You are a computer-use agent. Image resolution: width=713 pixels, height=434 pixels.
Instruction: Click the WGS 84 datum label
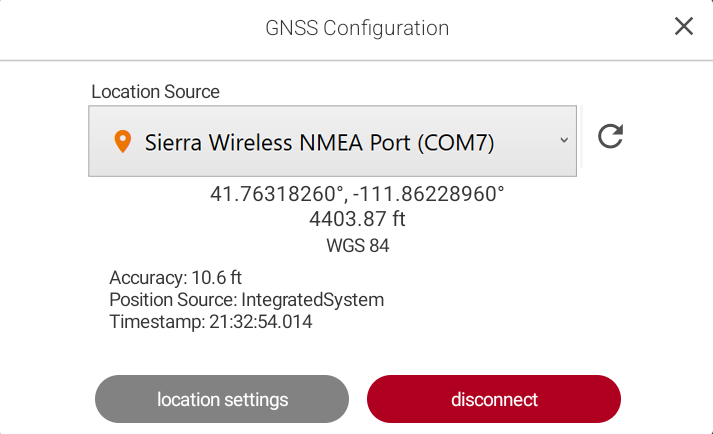pos(357,245)
